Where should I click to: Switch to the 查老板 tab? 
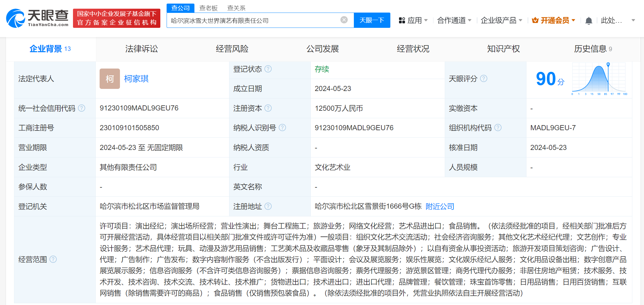[x=208, y=8]
